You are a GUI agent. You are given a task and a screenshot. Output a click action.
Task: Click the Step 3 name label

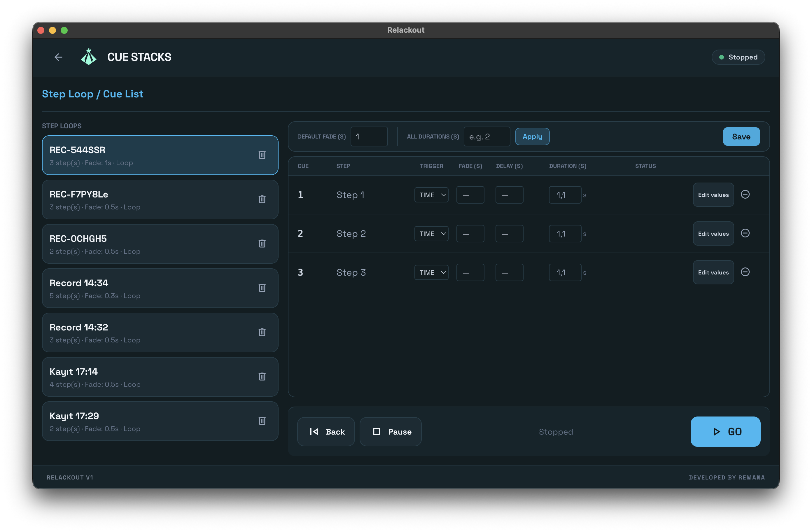point(351,273)
